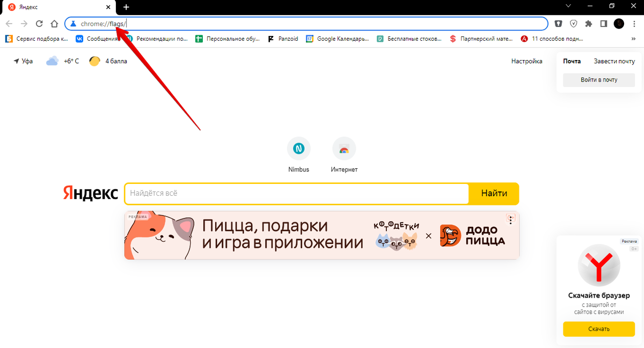Click the Скачайте браузер heading
The image size is (644, 348).
coord(599,295)
